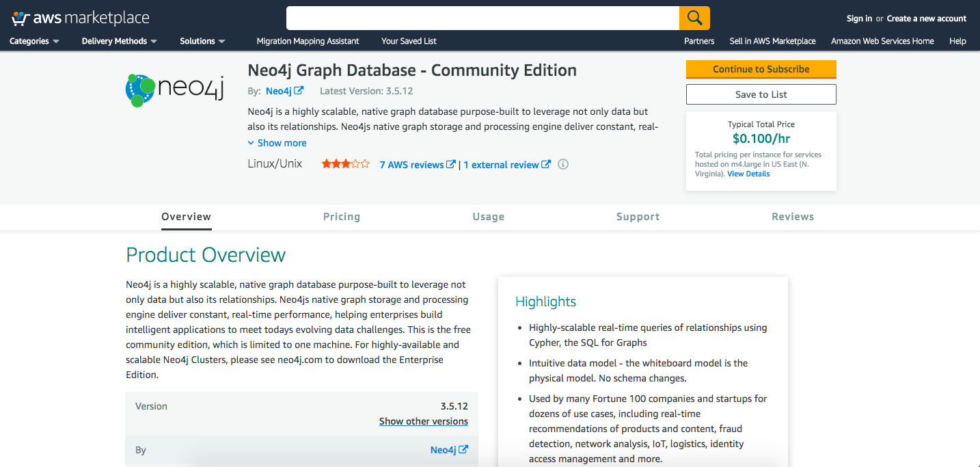Go to the Partners page
This screenshot has width=980, height=467.
coord(699,41)
